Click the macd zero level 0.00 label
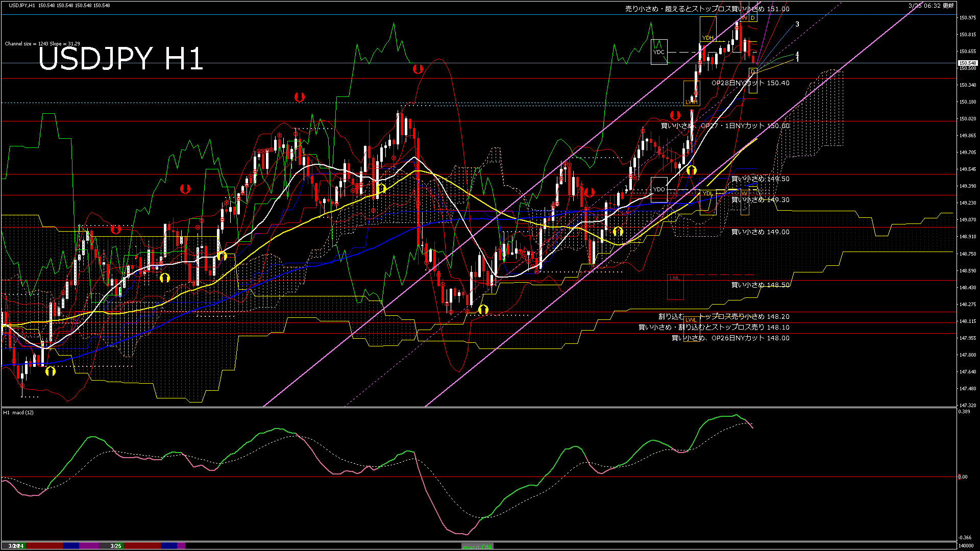The image size is (980, 551). tap(963, 478)
